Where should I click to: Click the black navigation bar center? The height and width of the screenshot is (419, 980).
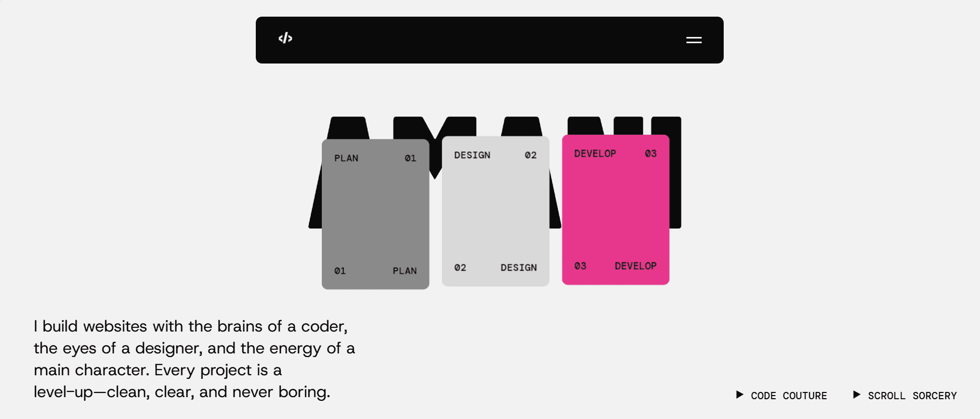click(490, 40)
